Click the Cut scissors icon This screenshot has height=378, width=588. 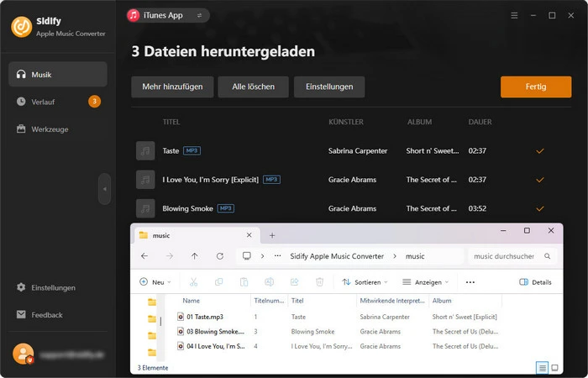193,282
